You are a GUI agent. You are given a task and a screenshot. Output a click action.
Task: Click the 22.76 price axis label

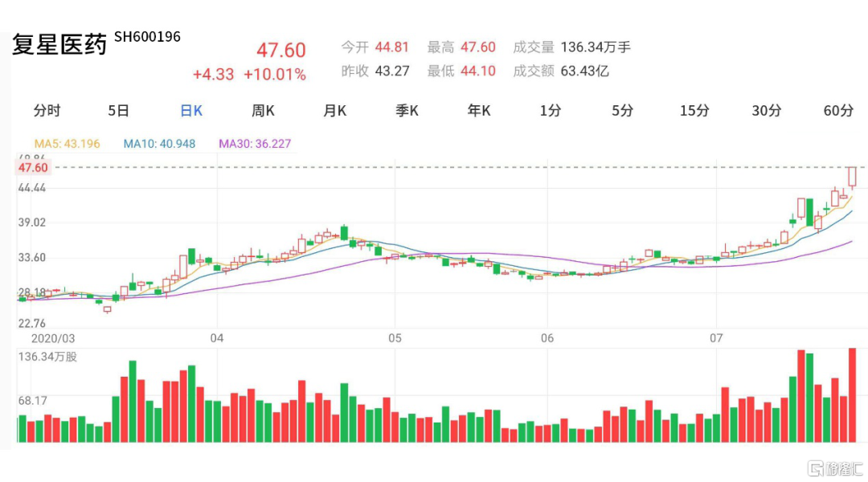point(32,323)
